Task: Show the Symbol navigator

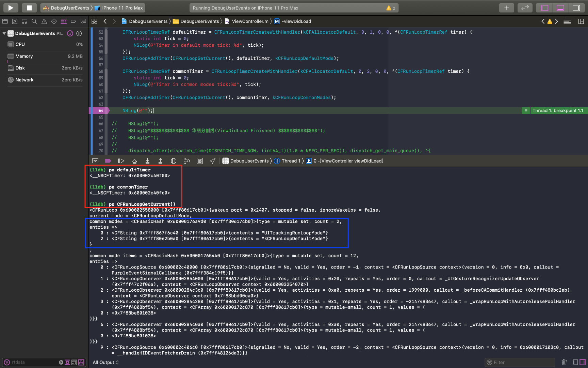Action: click(x=24, y=21)
